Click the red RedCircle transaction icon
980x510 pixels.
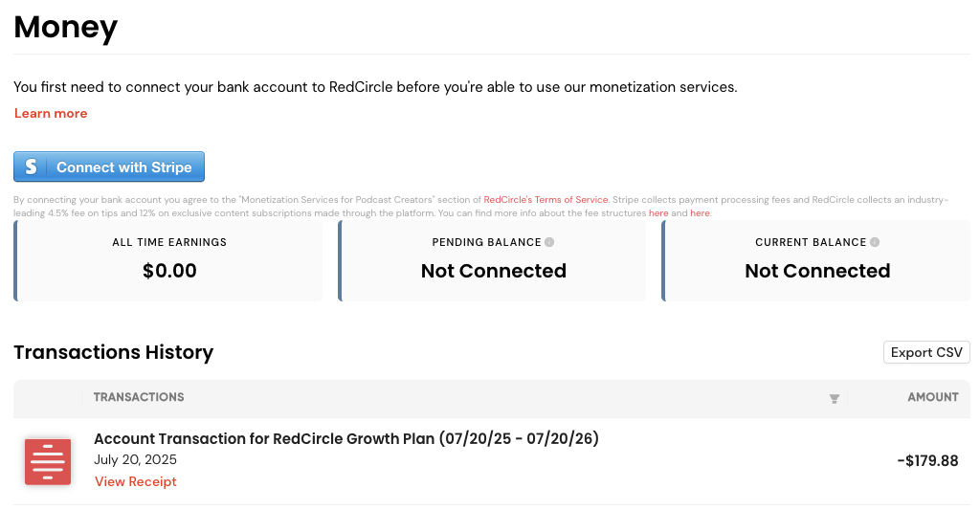[x=48, y=462]
